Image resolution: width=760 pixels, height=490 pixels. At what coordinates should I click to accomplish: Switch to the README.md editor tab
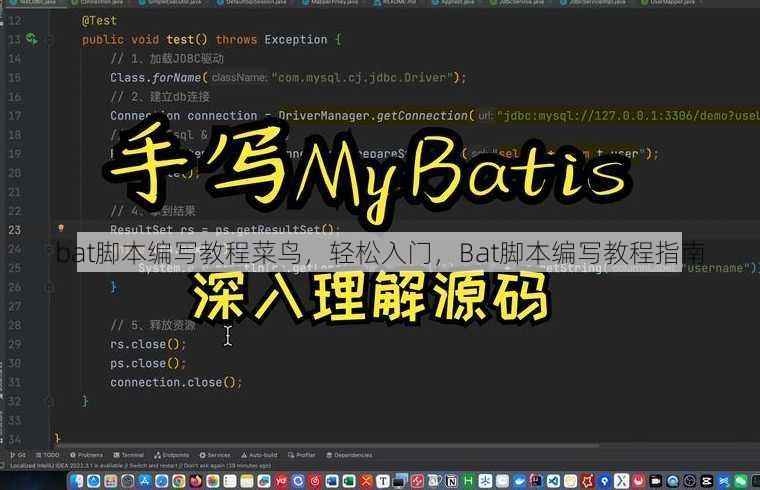(x=396, y=3)
